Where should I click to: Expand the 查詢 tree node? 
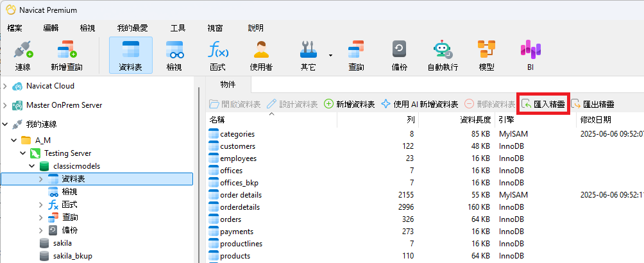pos(40,217)
